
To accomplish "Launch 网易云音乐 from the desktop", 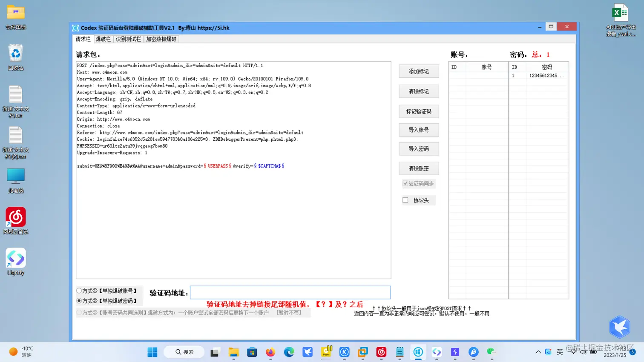I will click(x=16, y=217).
